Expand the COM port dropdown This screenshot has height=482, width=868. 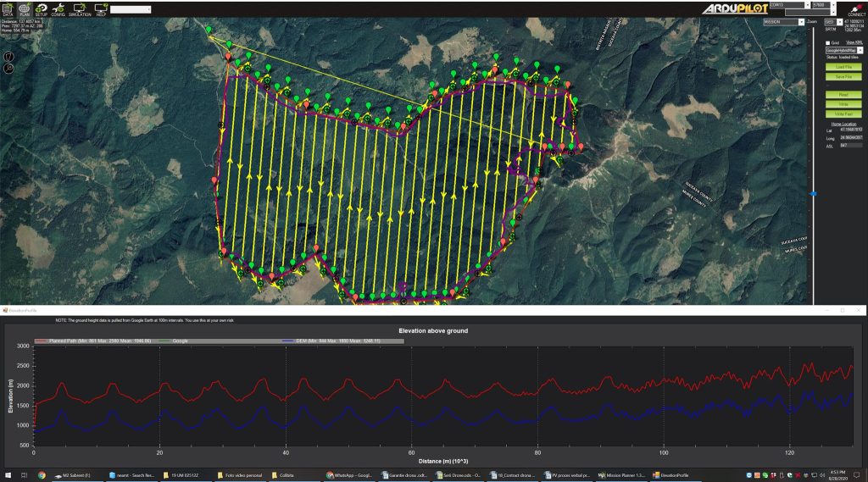[x=807, y=5]
